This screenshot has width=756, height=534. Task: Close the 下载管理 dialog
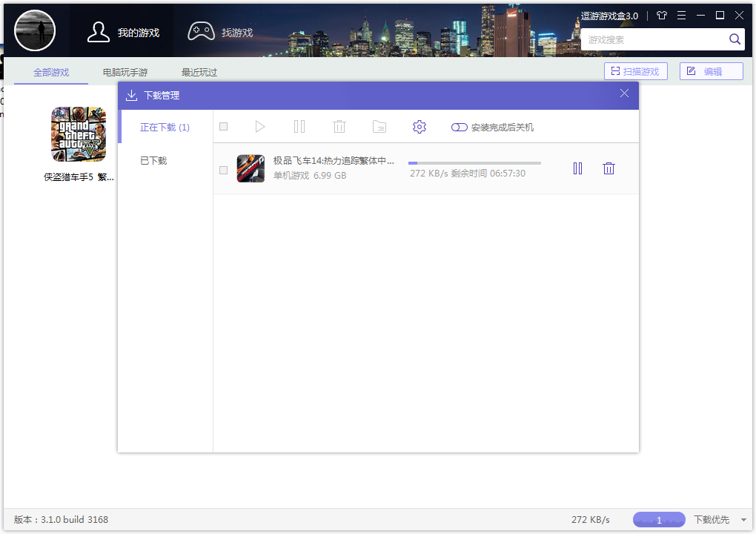tap(624, 93)
